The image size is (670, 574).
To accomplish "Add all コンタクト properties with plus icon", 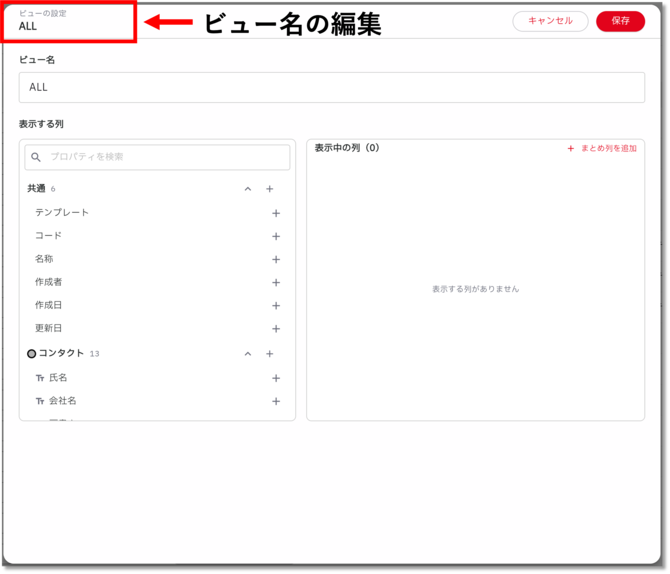I will click(x=270, y=354).
